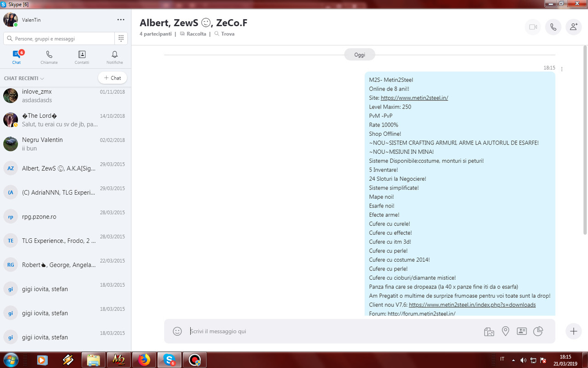The width and height of the screenshot is (588, 368).
Task: Switch to the Notifiche tab
Action: click(114, 57)
